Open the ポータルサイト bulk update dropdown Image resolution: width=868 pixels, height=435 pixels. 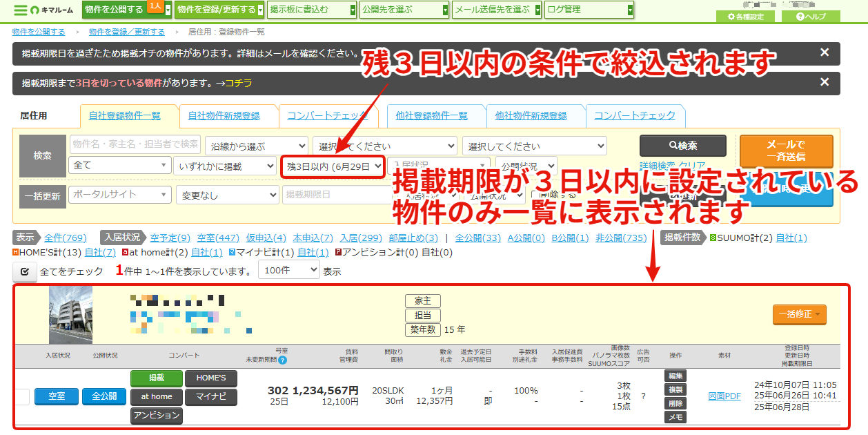120,195
